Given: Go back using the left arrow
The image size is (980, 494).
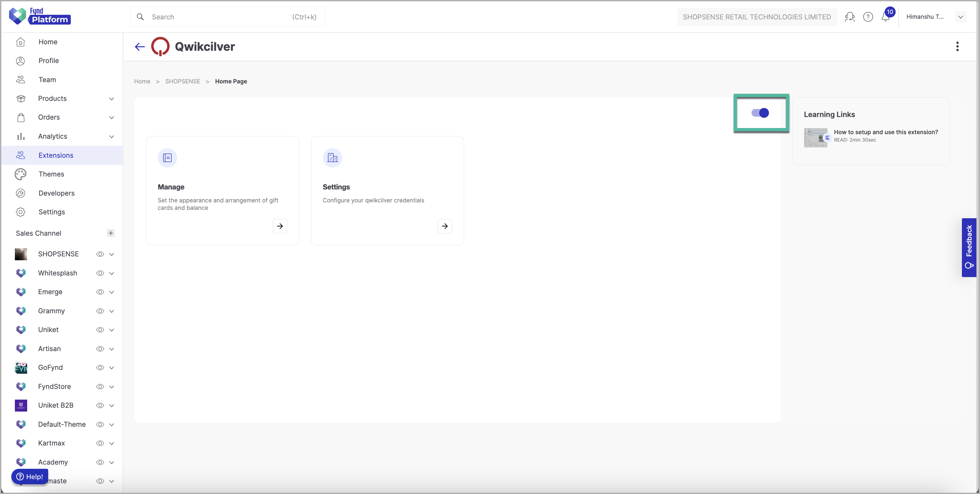Looking at the screenshot, I should pos(140,47).
